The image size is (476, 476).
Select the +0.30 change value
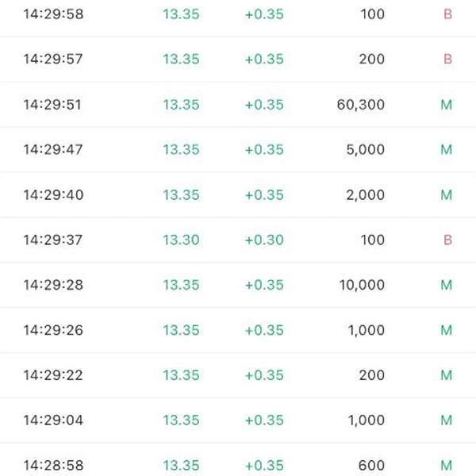[264, 240]
